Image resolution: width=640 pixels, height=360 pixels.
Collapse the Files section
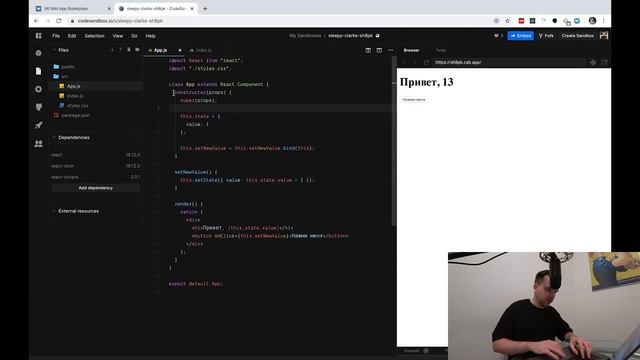pos(63,50)
